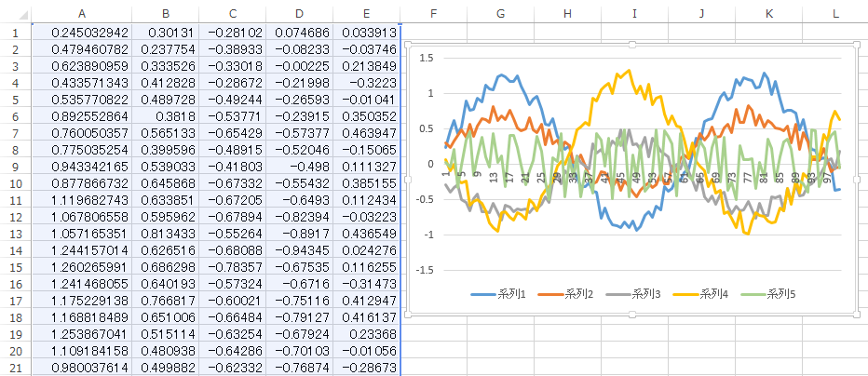Image resolution: width=868 pixels, height=376 pixels.
Task: Select column C header
Action: [232, 13]
